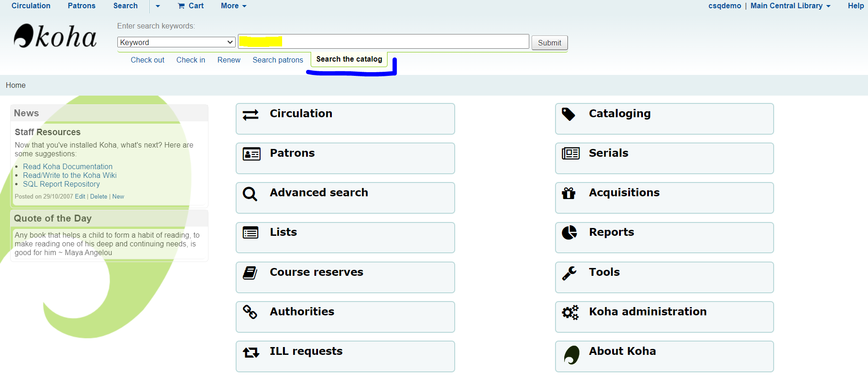
Task: Switch to the Check out tab
Action: click(147, 60)
